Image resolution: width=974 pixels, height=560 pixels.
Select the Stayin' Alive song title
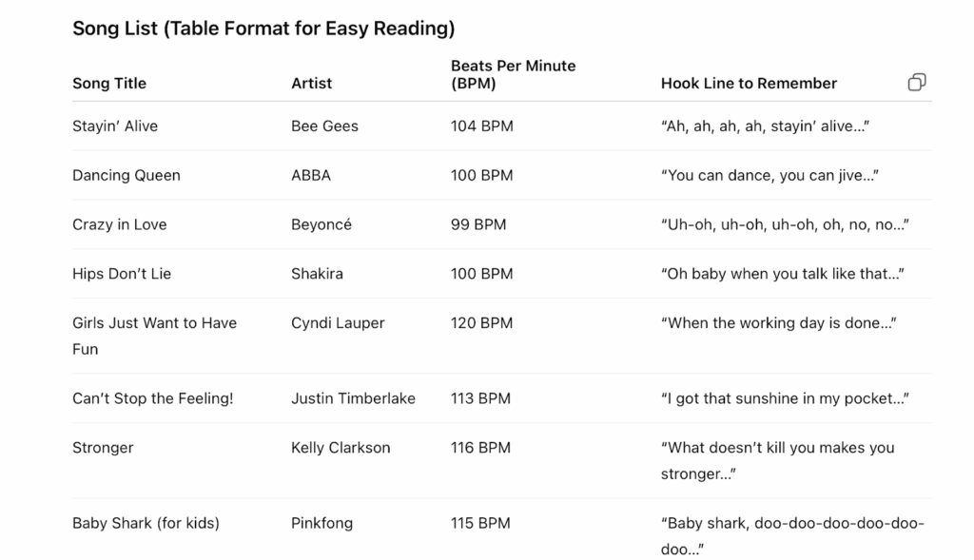click(x=115, y=126)
